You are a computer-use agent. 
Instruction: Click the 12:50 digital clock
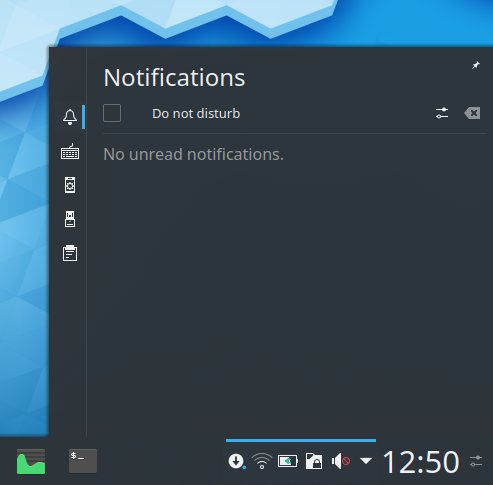(421, 462)
